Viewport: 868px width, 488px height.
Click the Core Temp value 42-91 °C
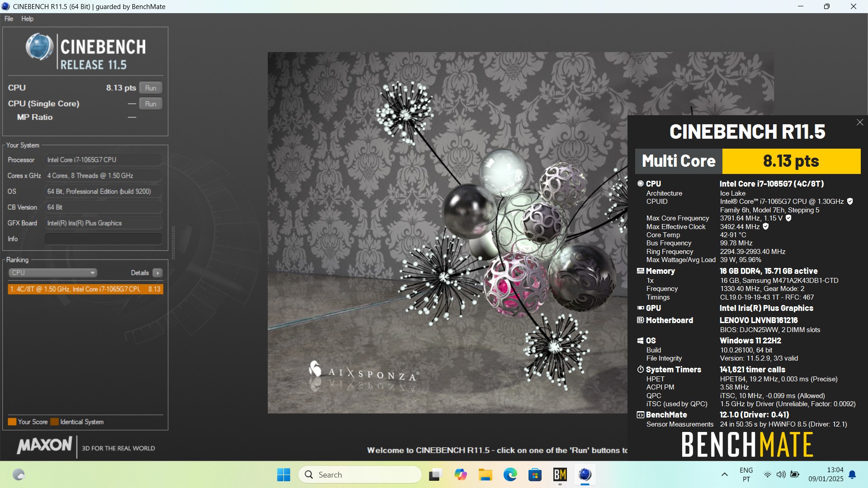tap(733, 235)
